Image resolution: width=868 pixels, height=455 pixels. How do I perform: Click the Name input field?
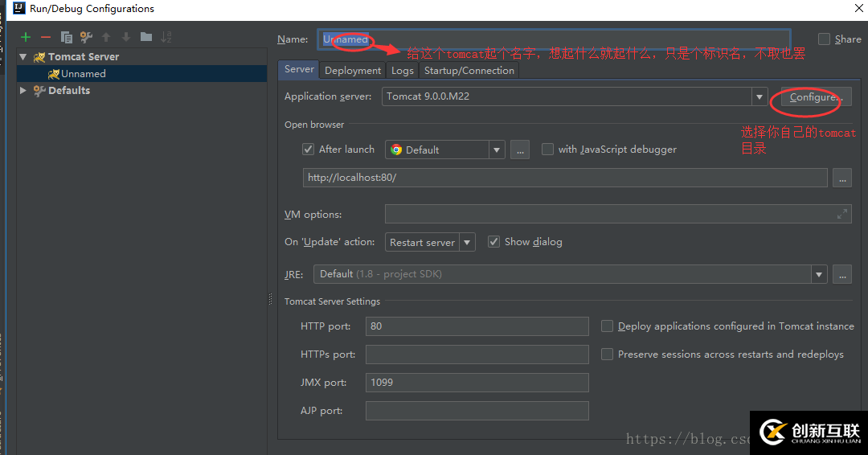pyautogui.click(x=554, y=39)
